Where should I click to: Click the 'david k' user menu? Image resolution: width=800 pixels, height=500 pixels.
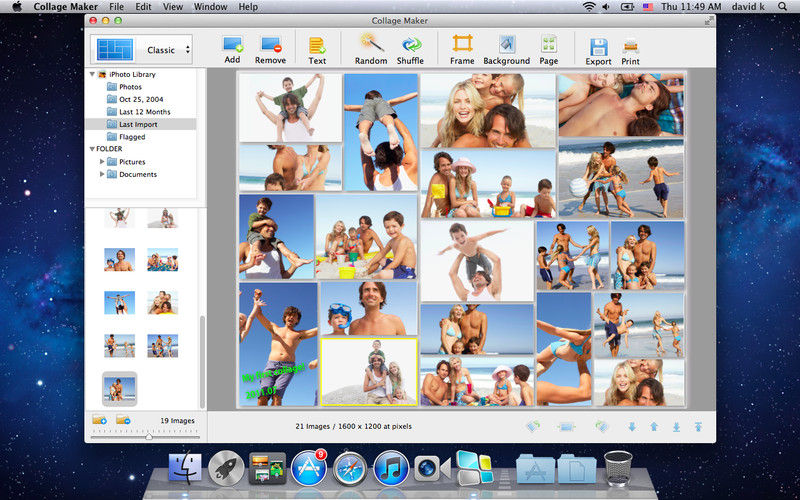coord(747,7)
